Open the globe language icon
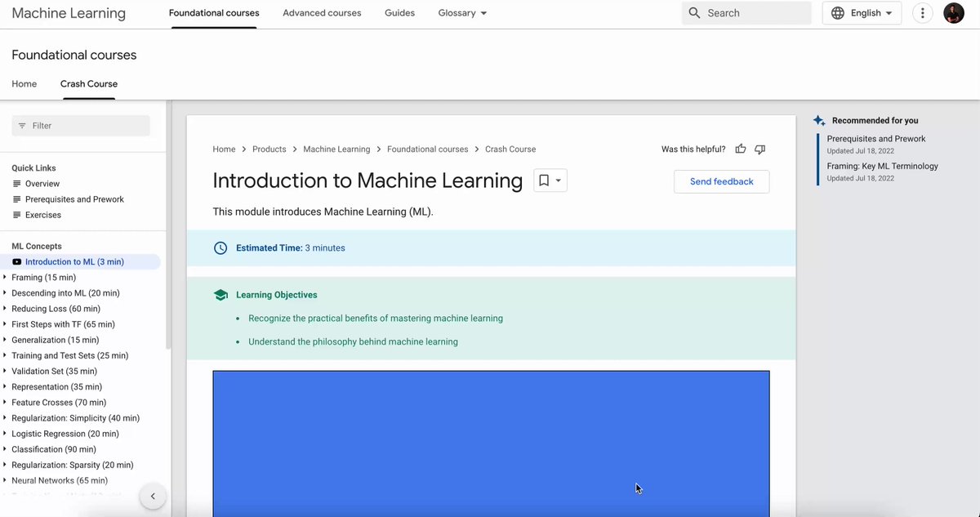Screen dimensions: 980x517 tap(836, 13)
